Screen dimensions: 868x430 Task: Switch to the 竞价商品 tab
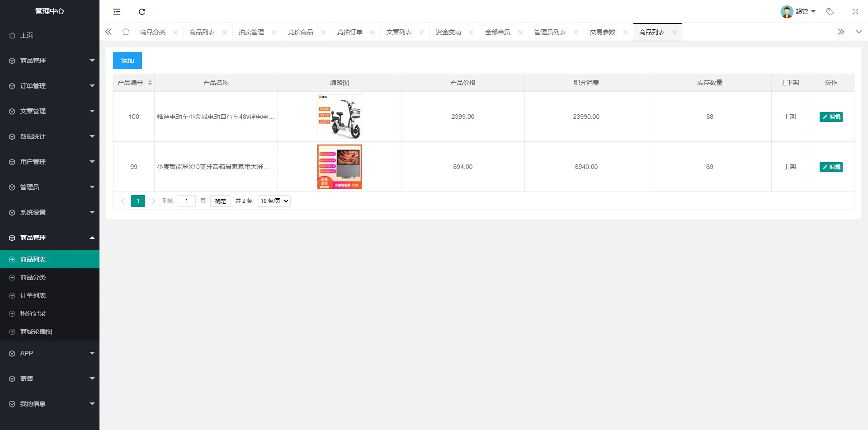tap(301, 32)
